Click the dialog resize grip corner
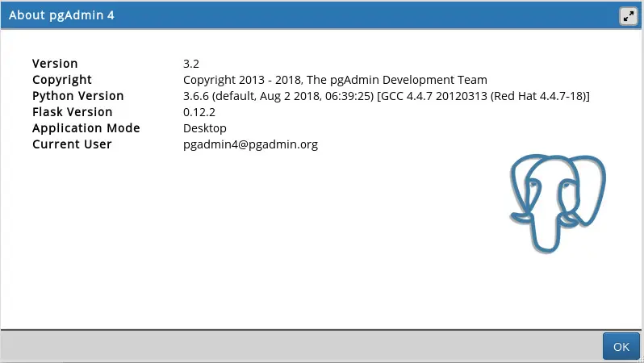The width and height of the screenshot is (644, 363). (x=641, y=360)
